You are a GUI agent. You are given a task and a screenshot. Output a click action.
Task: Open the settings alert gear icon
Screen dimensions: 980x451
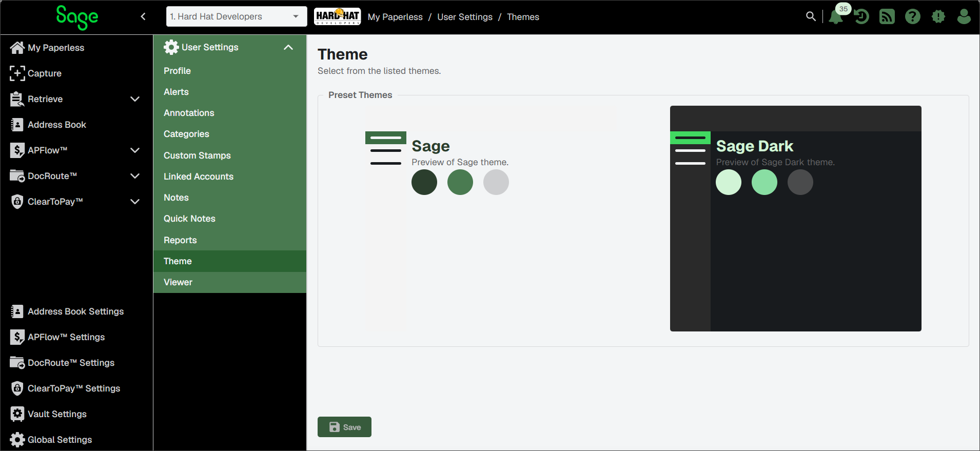point(938,17)
